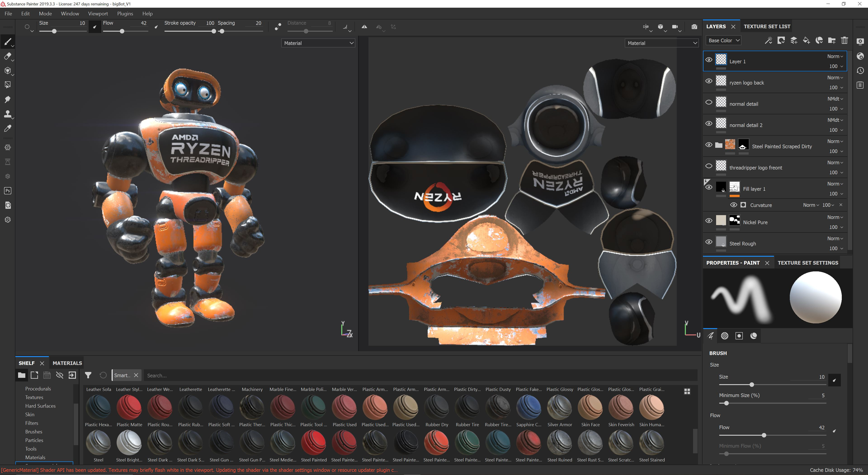Select the Paint brush tool

pyautogui.click(x=7, y=41)
